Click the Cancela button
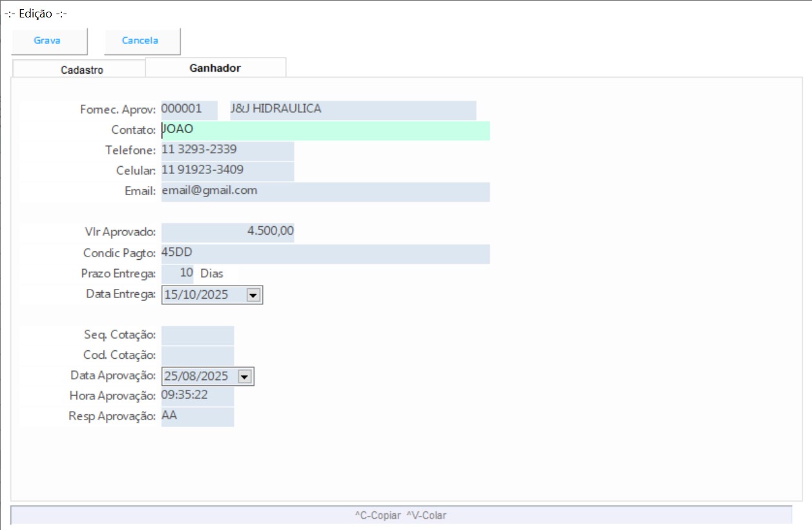Image resolution: width=812 pixels, height=530 pixels. coord(141,41)
